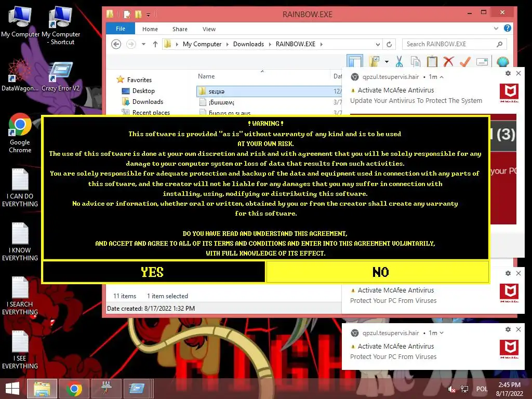
Task: Open File Explorer from the taskbar
Action: pos(42,389)
